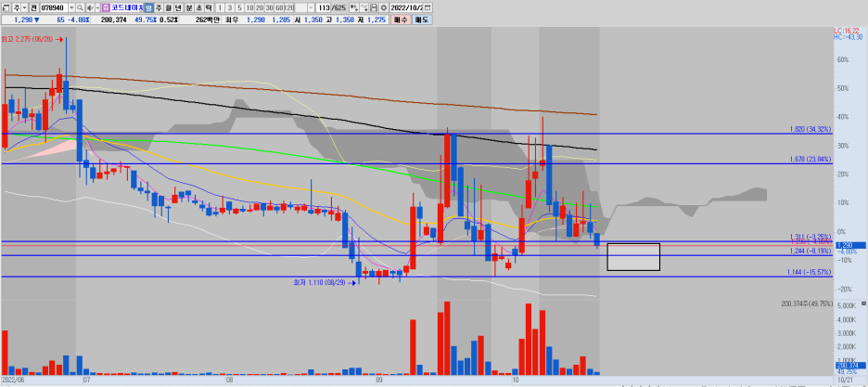Image resolution: width=868 pixels, height=387 pixels.
Task: Click the 262백만 trading value
Action: (x=208, y=19)
